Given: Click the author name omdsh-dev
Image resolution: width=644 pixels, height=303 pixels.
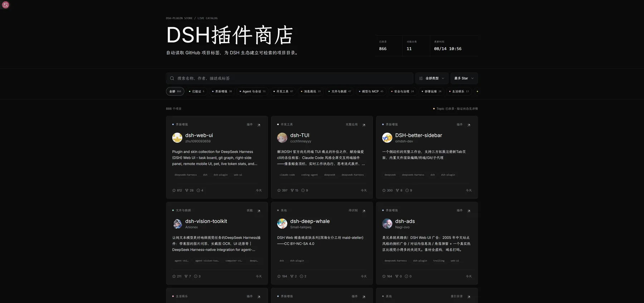Looking at the screenshot, I should point(404,141).
